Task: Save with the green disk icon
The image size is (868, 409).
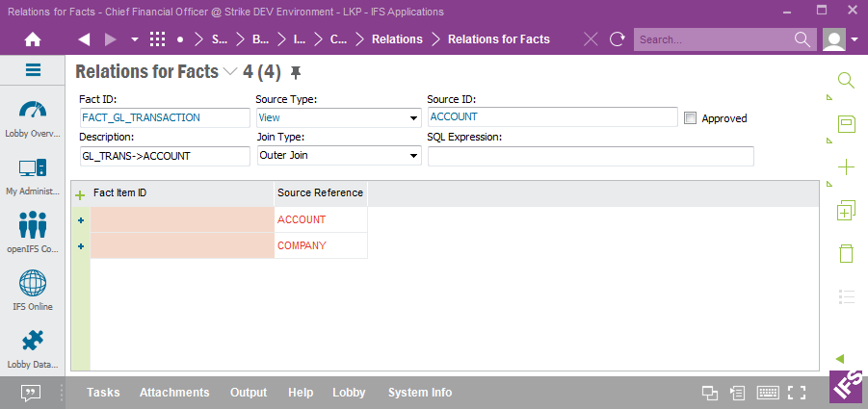Action: click(x=847, y=124)
